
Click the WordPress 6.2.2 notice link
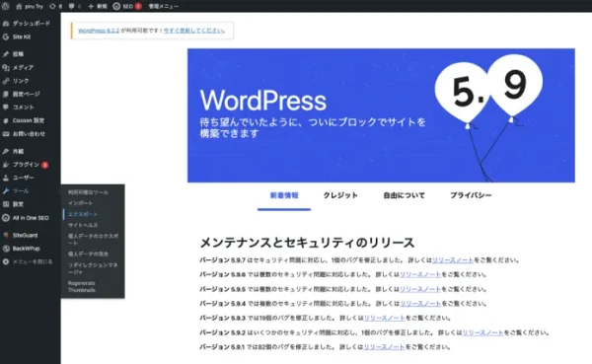pos(99,31)
